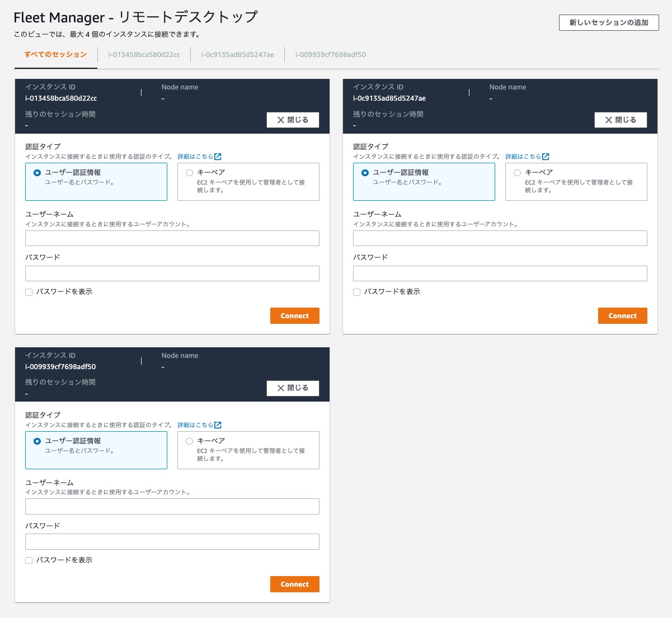Open the external link icon in the bottom card's 認証タイプ section

[x=218, y=425]
